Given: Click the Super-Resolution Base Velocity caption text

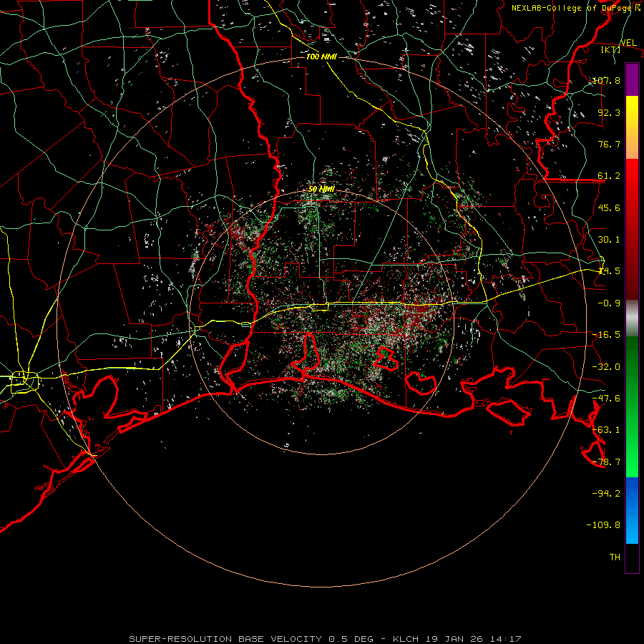Looking at the screenshot, I should pyautogui.click(x=325, y=639).
